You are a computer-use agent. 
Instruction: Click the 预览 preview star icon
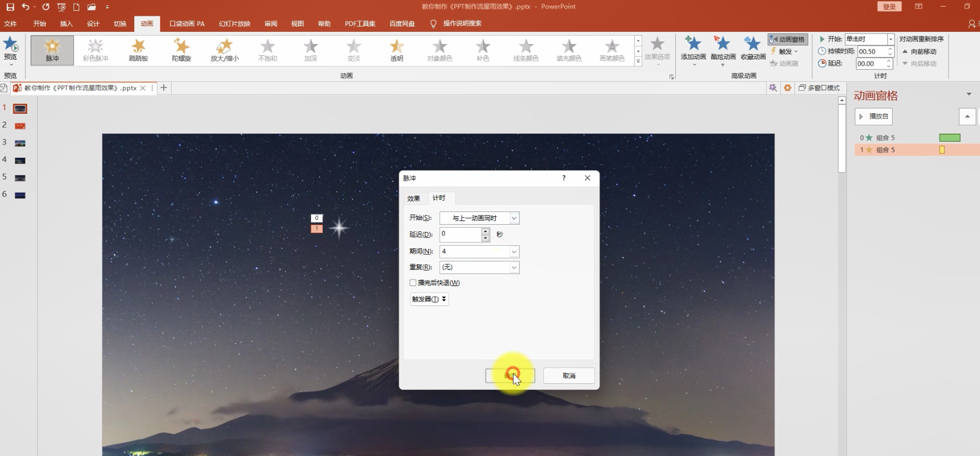(11, 45)
